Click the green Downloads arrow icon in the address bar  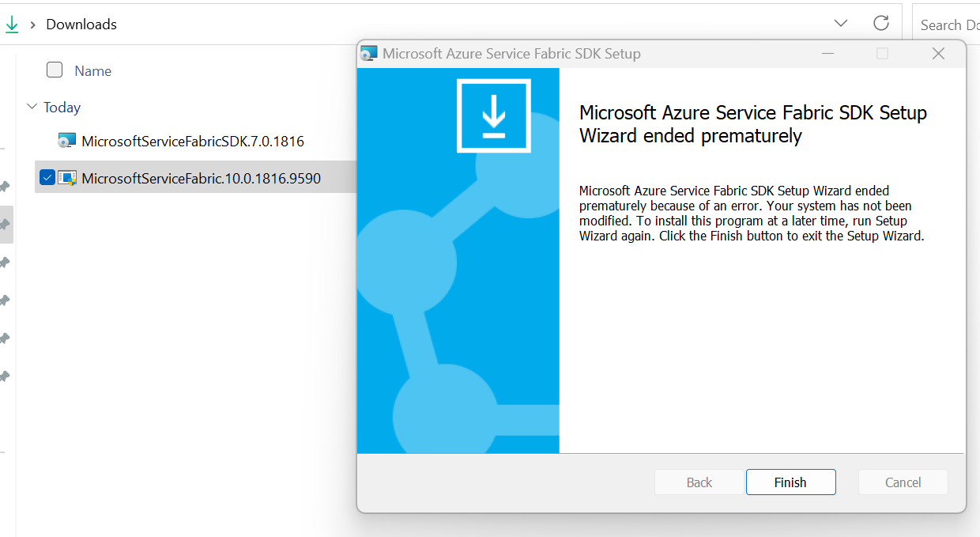tap(11, 25)
